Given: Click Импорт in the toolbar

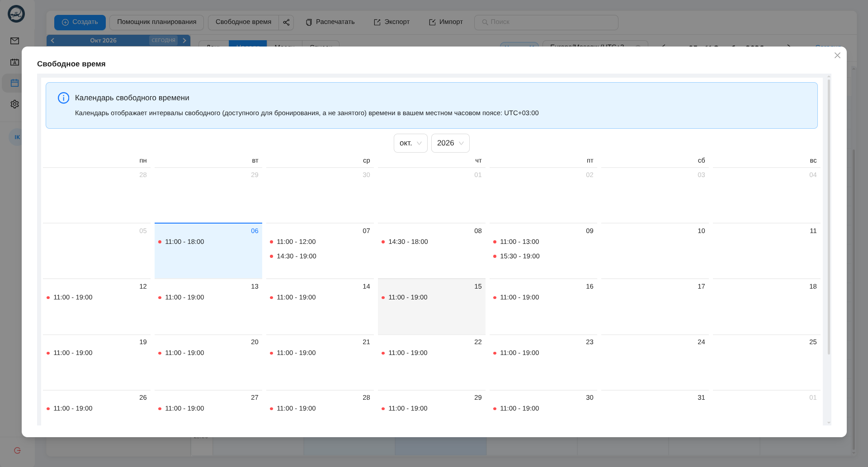Looking at the screenshot, I should pyautogui.click(x=446, y=22).
